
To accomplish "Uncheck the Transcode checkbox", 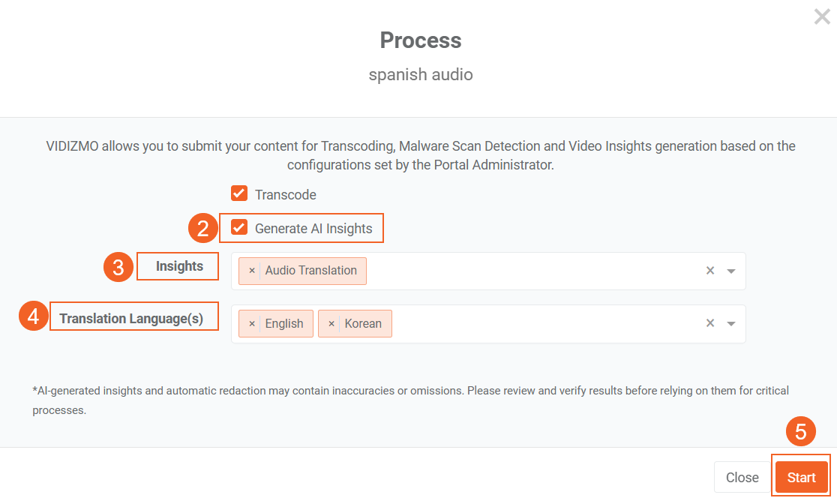I will tap(239, 194).
